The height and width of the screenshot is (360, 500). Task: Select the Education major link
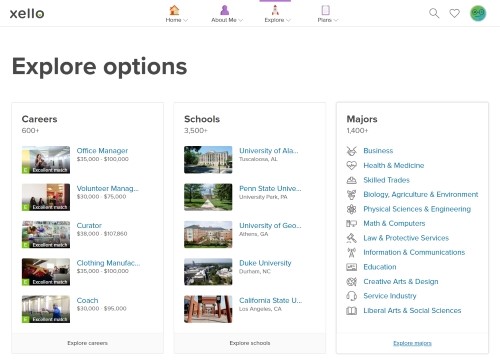(380, 267)
